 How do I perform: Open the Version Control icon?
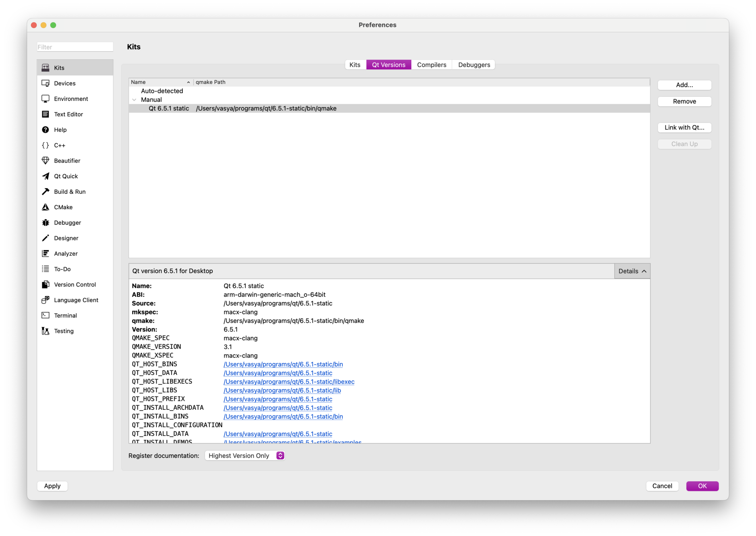(46, 285)
